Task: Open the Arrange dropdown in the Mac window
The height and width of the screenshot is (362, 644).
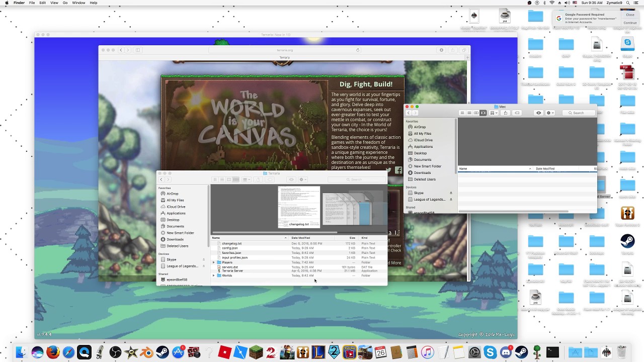Action: 494,113
